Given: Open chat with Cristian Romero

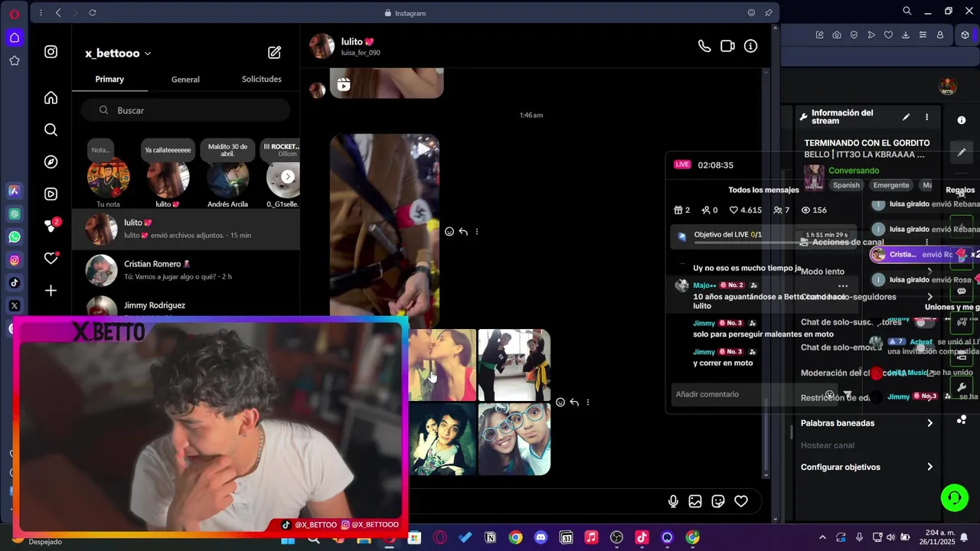Looking at the screenshot, I should [x=186, y=269].
